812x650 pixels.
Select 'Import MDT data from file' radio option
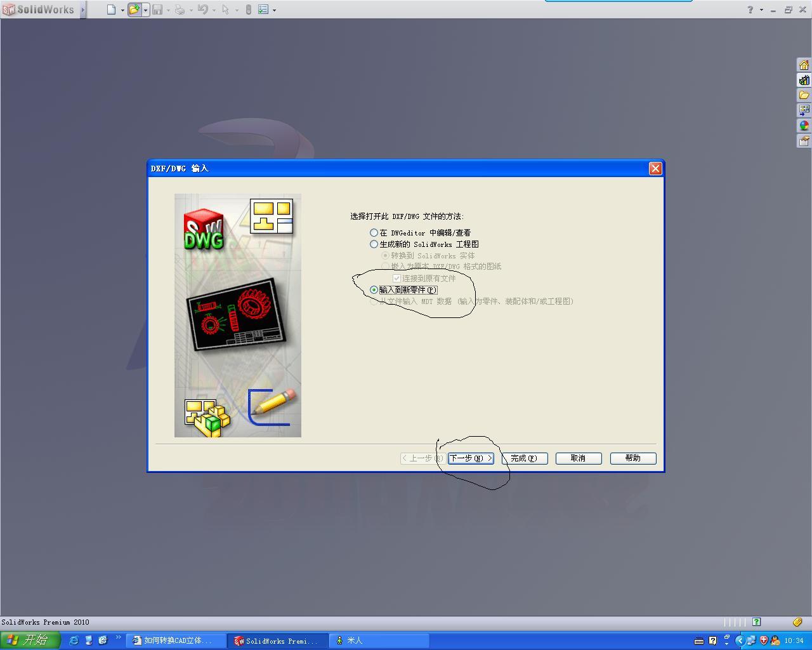(x=374, y=302)
